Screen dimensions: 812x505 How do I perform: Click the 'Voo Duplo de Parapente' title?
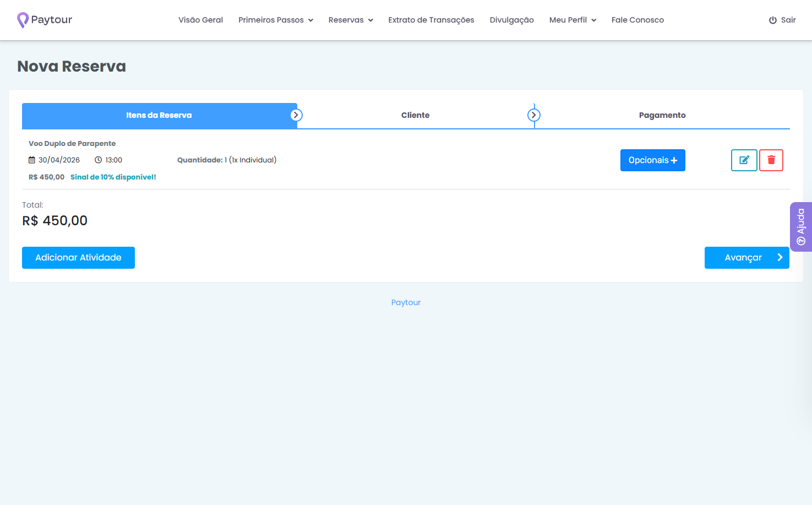click(x=72, y=144)
